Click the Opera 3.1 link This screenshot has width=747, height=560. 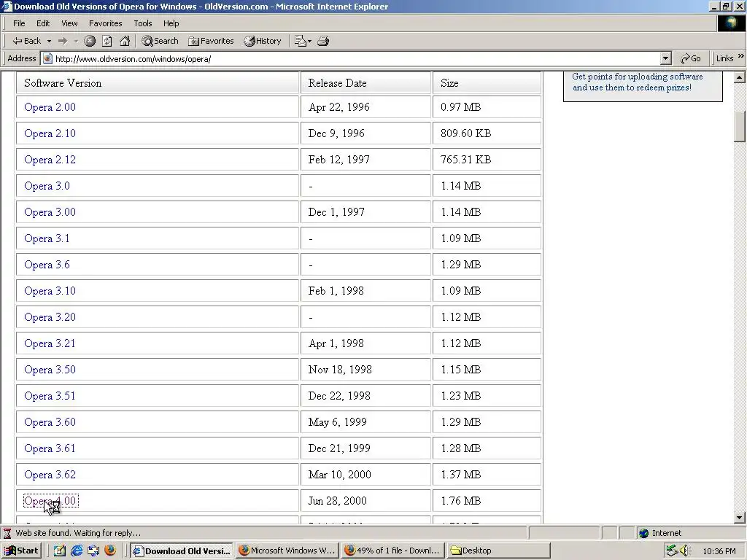pos(47,238)
